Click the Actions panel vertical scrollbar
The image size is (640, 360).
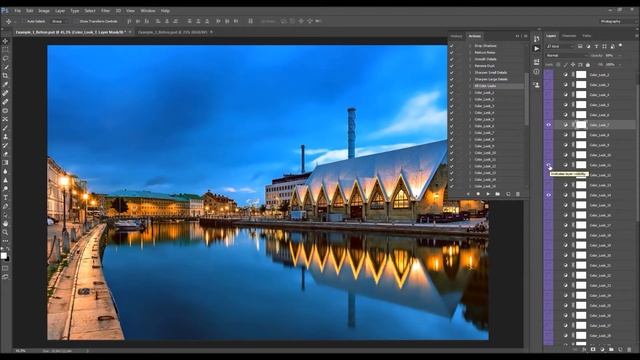(x=527, y=100)
